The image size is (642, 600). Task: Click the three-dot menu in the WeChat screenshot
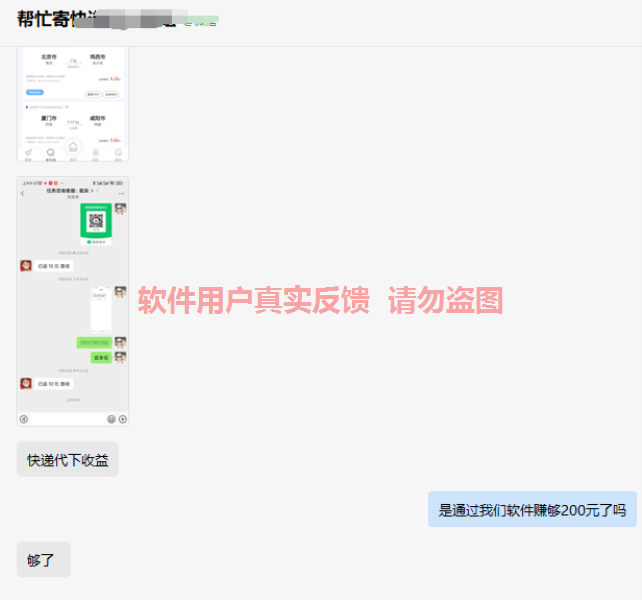pyautogui.click(x=122, y=193)
